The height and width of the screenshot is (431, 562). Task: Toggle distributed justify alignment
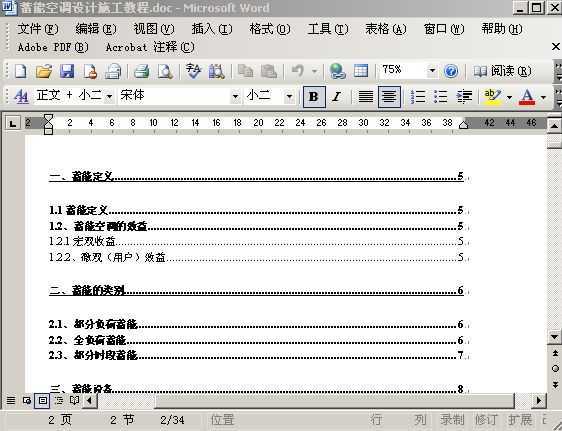pos(366,96)
